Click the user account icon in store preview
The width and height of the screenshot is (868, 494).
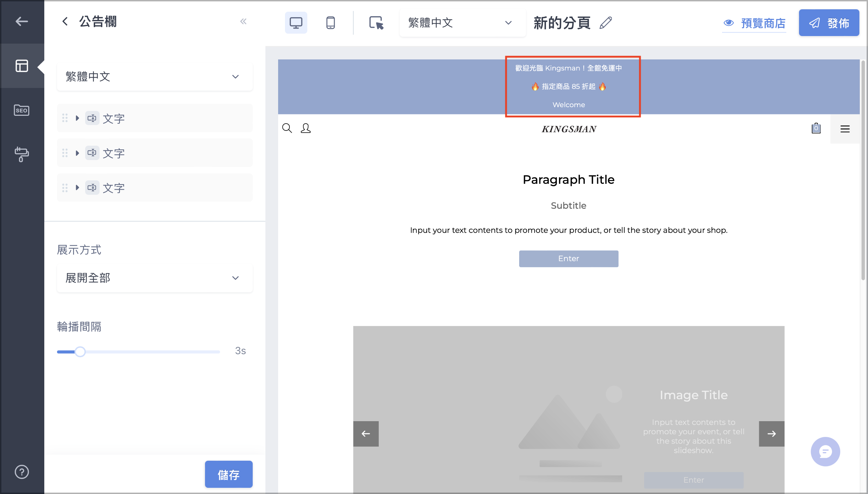pos(306,128)
